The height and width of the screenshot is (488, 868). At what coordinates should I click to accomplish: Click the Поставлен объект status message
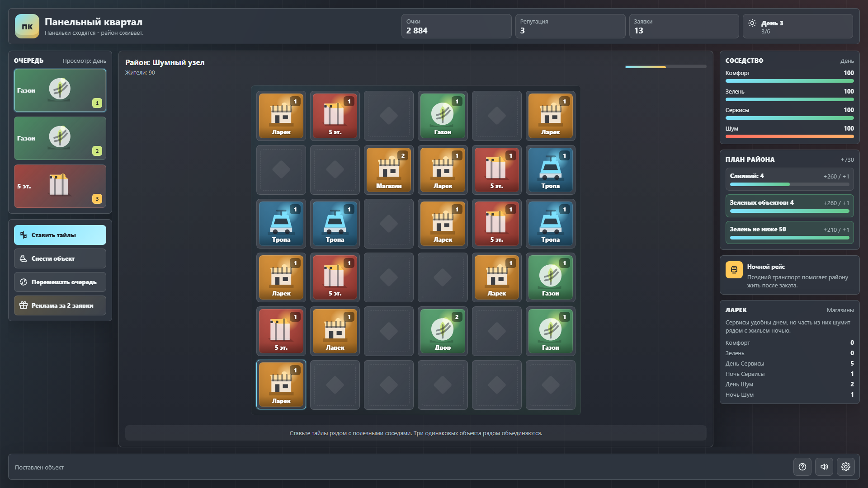(x=39, y=467)
